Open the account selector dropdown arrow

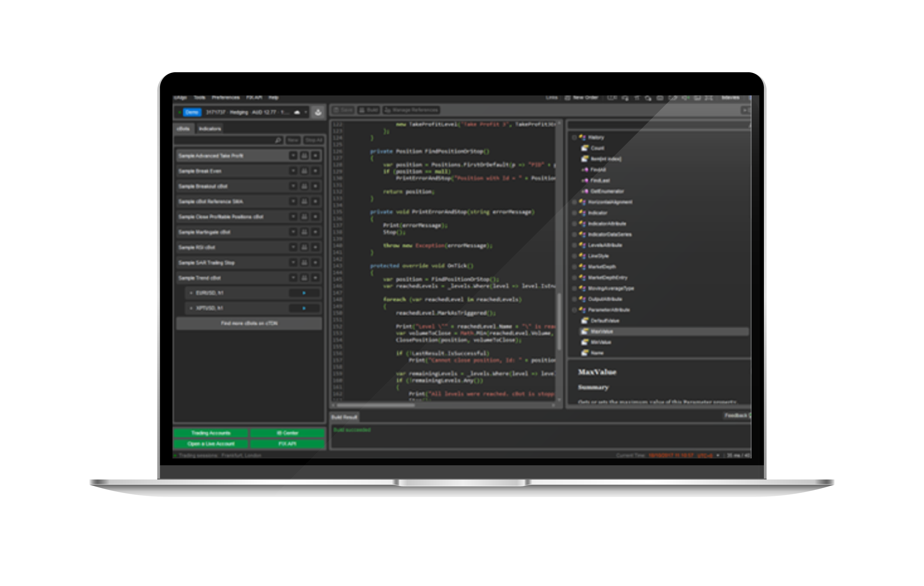306,112
